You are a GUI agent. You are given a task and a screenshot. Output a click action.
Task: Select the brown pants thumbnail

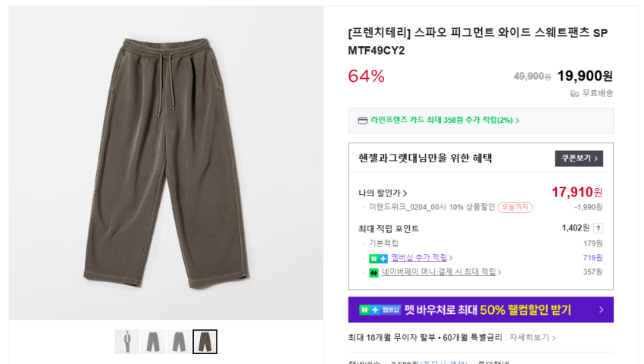[x=205, y=342]
